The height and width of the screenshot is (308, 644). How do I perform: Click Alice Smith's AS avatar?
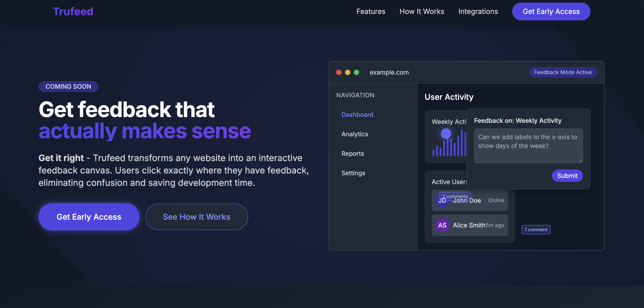coord(442,225)
